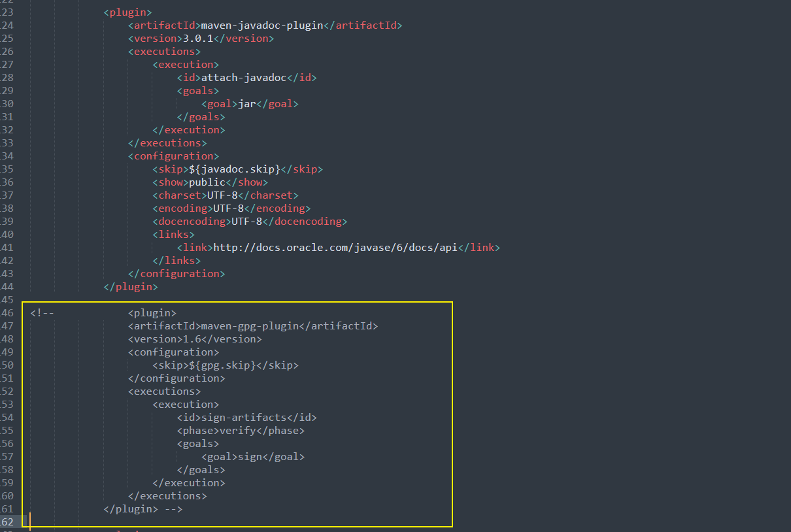Click the sign goal value
The width and height of the screenshot is (791, 532).
[x=250, y=457]
